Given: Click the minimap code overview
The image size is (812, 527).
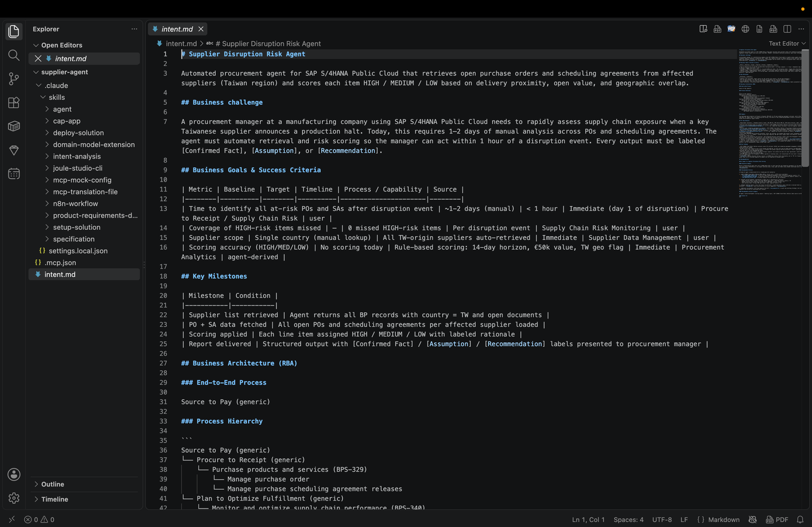Looking at the screenshot, I should pos(770,124).
